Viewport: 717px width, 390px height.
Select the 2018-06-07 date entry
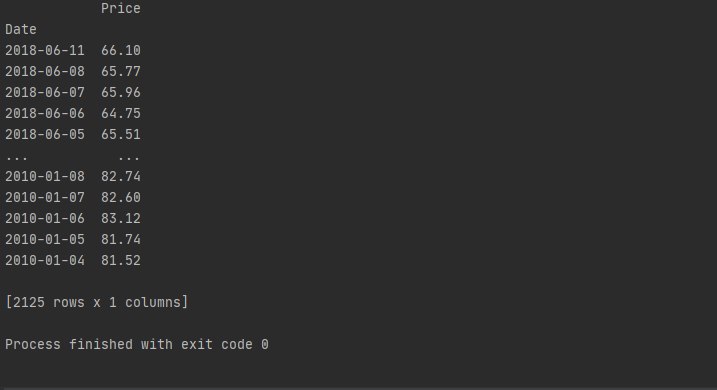tap(45, 93)
